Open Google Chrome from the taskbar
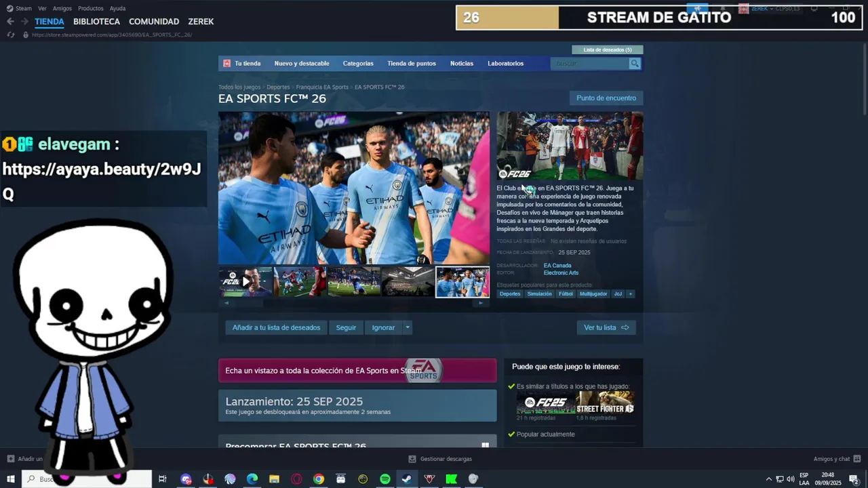Screen dimensions: 868x488 [319, 479]
